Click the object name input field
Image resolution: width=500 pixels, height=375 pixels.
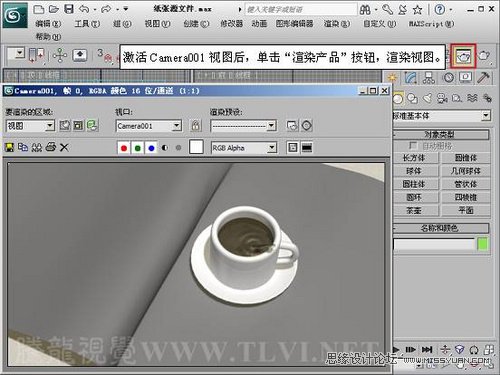pyautogui.click(x=434, y=244)
